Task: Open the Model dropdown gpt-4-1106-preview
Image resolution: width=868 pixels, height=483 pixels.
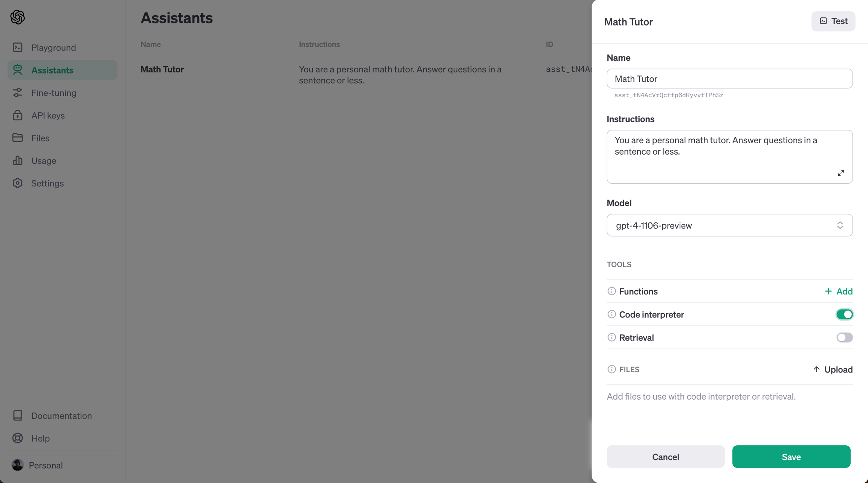Action: click(x=729, y=225)
